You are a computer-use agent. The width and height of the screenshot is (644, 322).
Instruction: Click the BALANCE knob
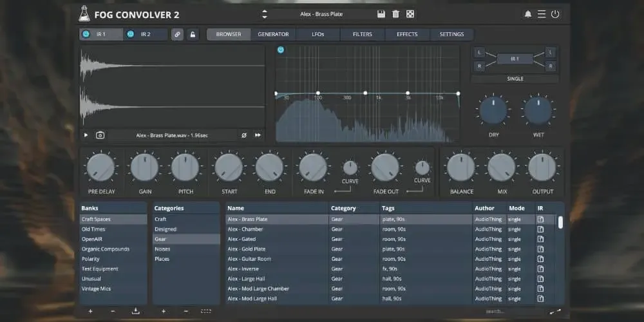tap(461, 167)
